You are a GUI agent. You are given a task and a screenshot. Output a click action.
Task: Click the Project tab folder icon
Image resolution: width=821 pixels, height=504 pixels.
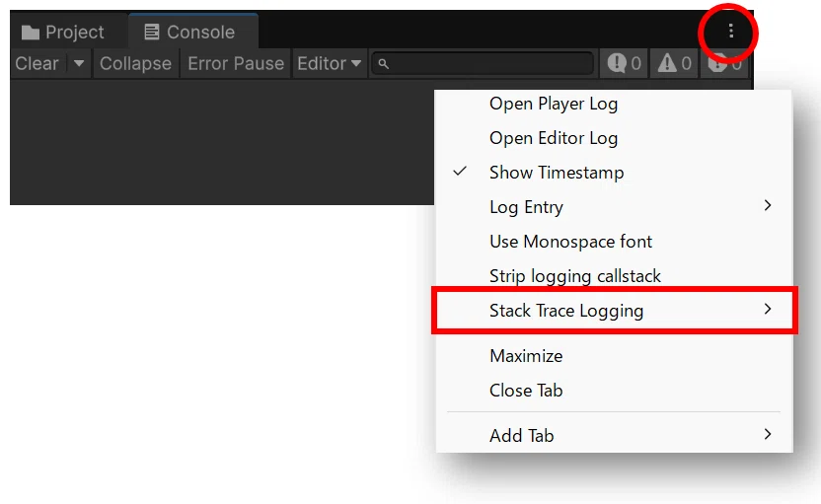click(31, 33)
